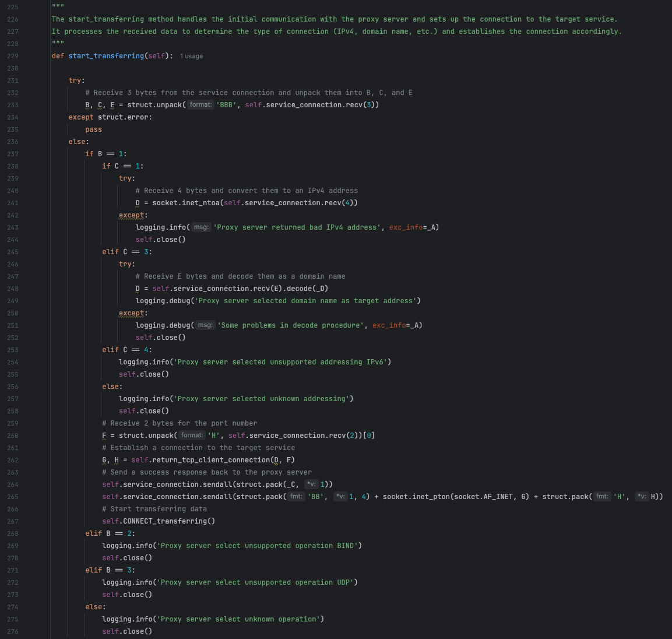The width and height of the screenshot is (672, 639).
Task: Click the "fmt:" hint before 'BB'
Action: 296,497
